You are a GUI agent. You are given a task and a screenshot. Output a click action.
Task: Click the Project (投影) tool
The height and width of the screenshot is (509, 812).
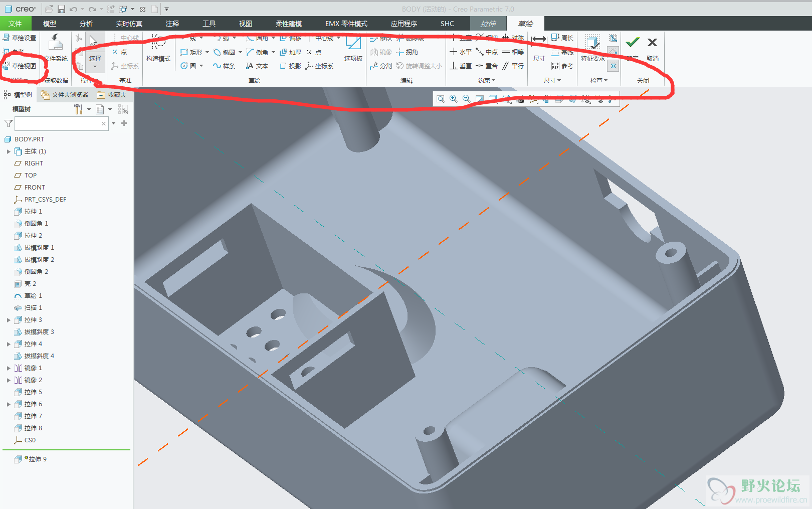(290, 66)
